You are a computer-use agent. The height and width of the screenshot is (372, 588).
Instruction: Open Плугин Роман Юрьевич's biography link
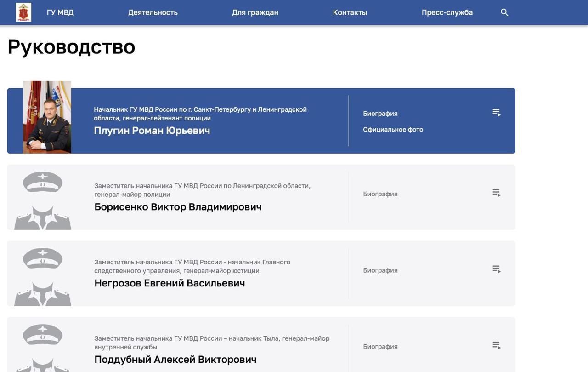click(x=380, y=113)
